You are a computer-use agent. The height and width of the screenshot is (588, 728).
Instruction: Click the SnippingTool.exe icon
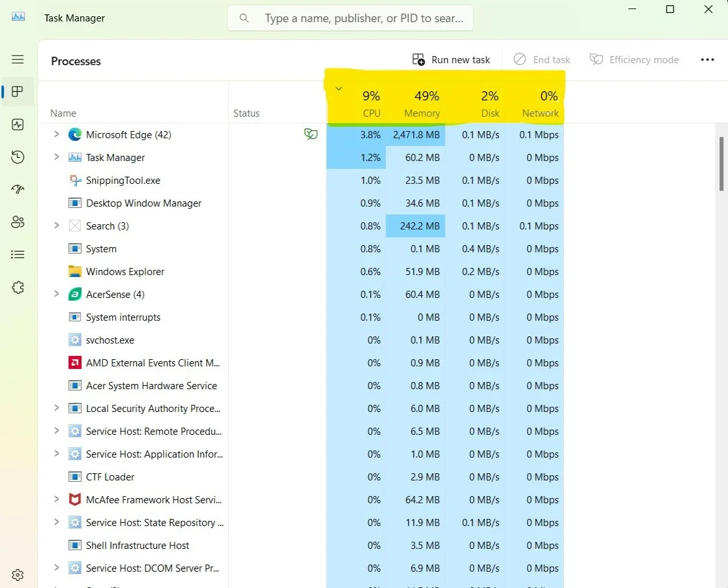coord(75,180)
